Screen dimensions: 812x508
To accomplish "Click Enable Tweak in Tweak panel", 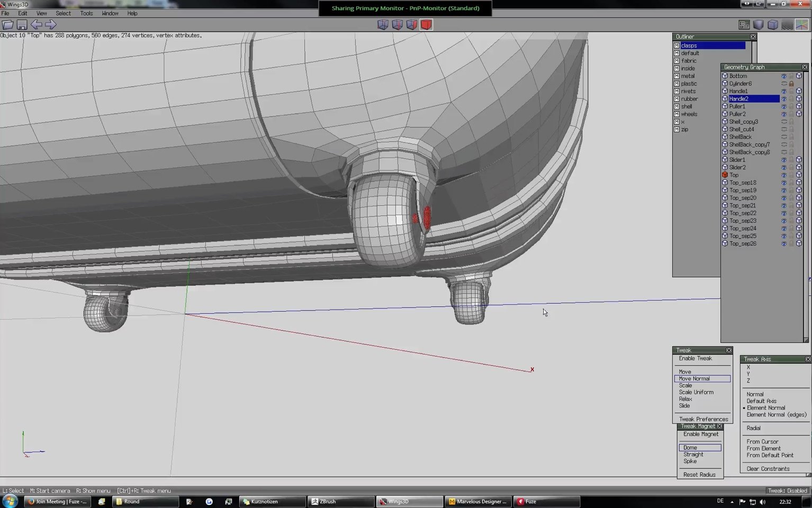I will click(x=695, y=359).
